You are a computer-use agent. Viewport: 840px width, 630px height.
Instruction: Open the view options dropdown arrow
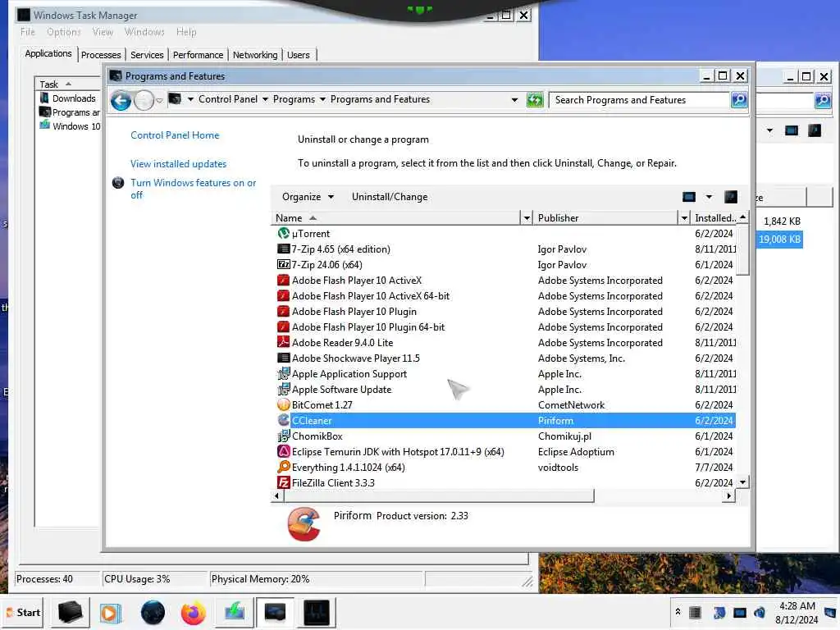tap(710, 197)
